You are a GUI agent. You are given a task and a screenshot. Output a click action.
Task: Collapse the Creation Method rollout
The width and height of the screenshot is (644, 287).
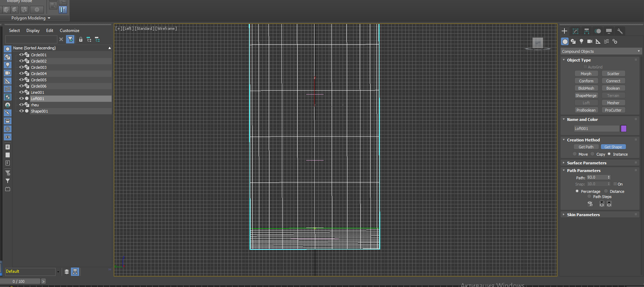coord(583,140)
